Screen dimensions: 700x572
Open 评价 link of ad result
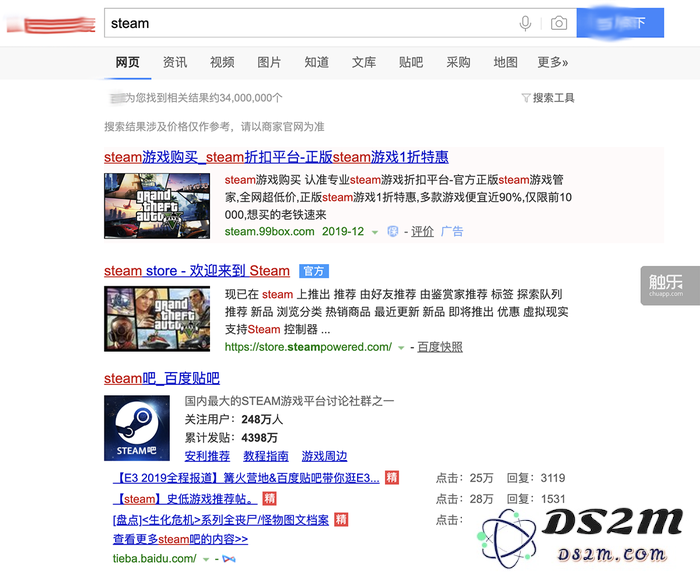click(x=422, y=231)
